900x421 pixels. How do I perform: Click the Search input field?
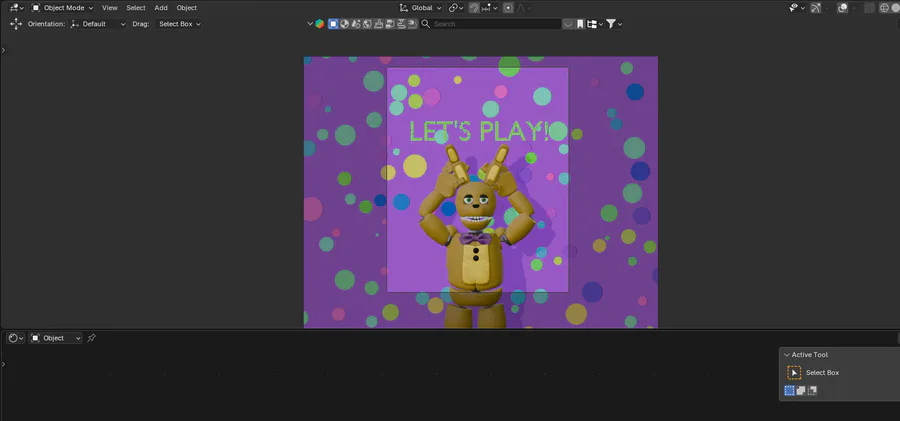coord(491,24)
